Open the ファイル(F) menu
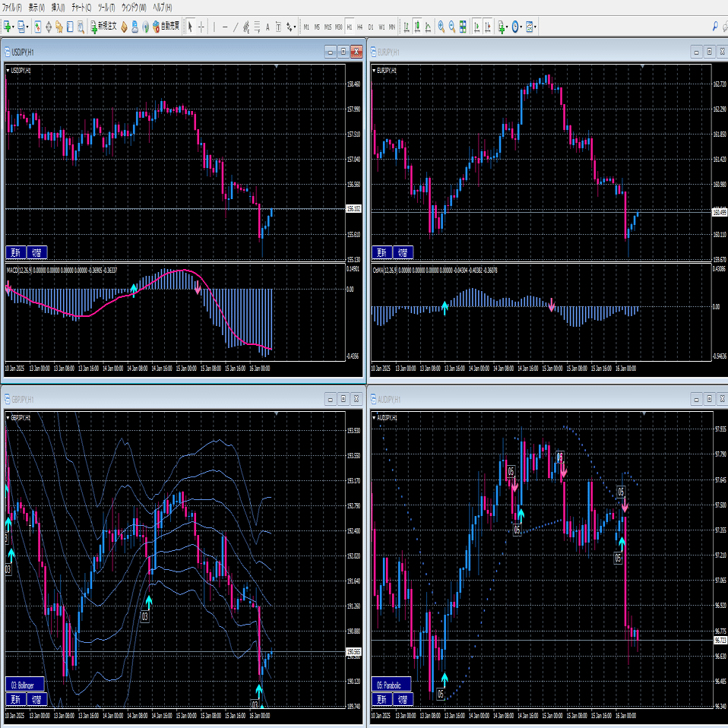The width and height of the screenshot is (728, 728). (11, 8)
